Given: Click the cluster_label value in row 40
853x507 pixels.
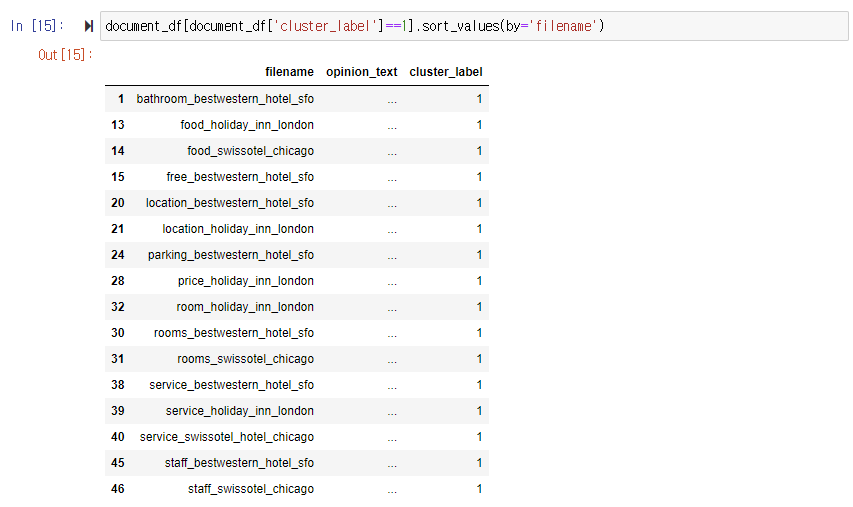Looking at the screenshot, I should point(479,437).
